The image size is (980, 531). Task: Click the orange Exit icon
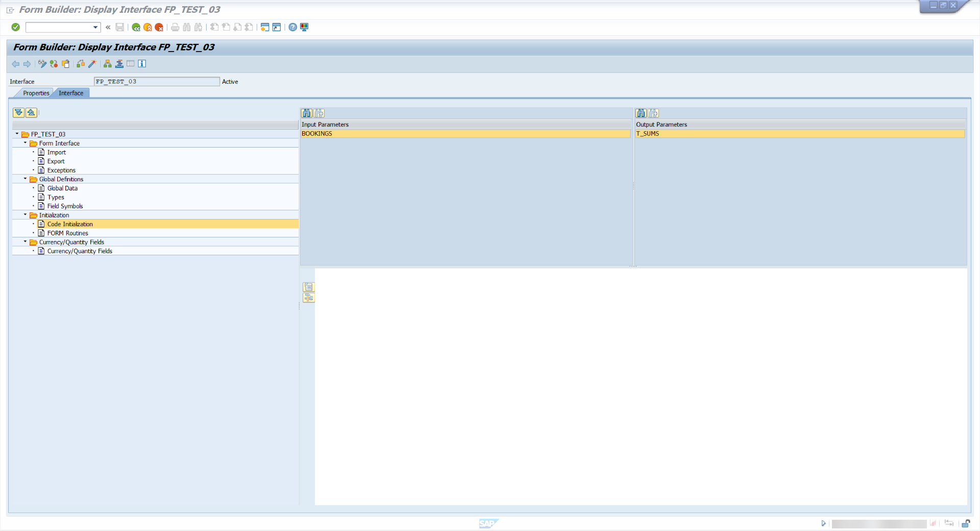[x=148, y=27]
